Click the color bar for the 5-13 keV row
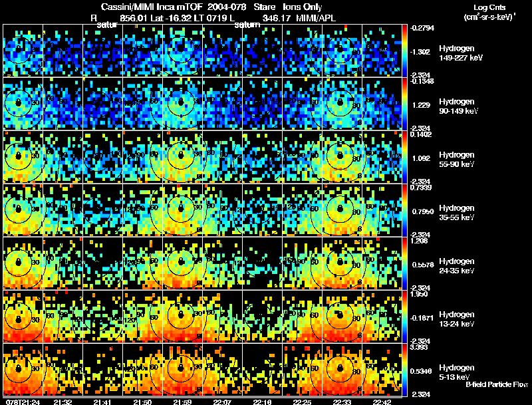Viewport: 532px width, 405px height. [404, 370]
